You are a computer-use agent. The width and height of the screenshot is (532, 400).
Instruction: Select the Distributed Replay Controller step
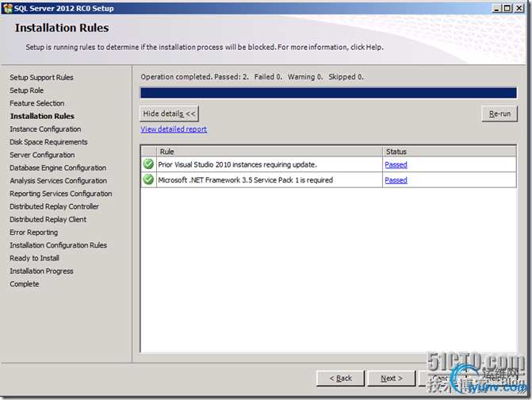54,206
